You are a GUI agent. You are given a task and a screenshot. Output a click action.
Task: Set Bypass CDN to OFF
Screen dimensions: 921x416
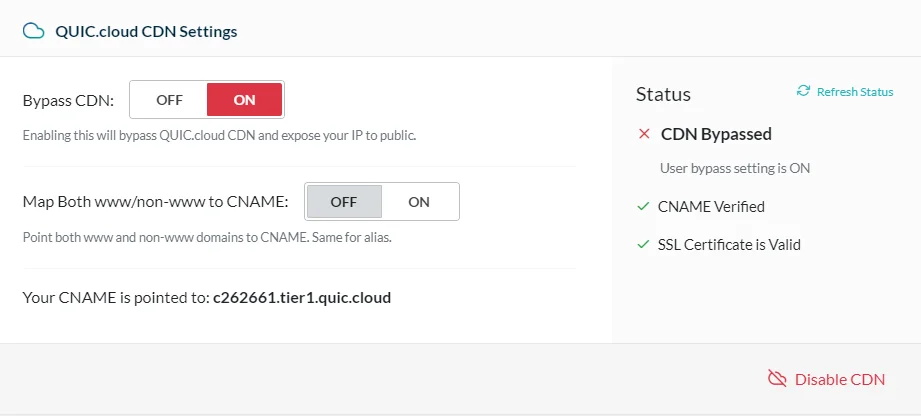click(x=169, y=100)
